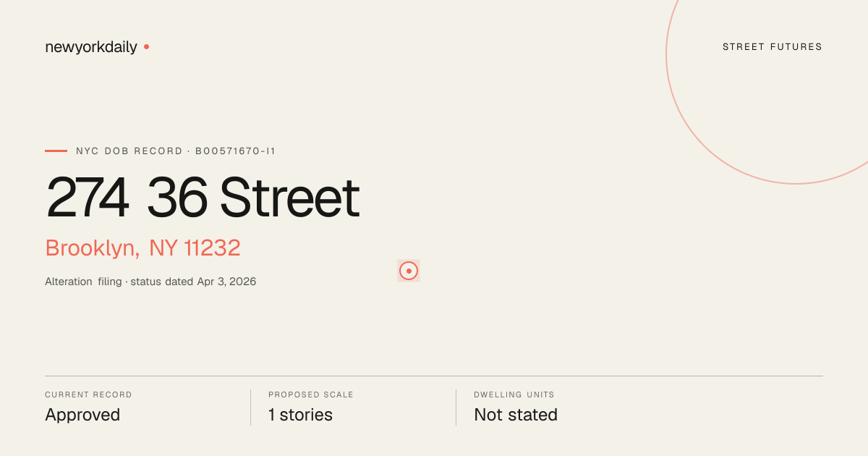Click the divider line above the stats row
The image size is (868, 456).
click(434, 376)
